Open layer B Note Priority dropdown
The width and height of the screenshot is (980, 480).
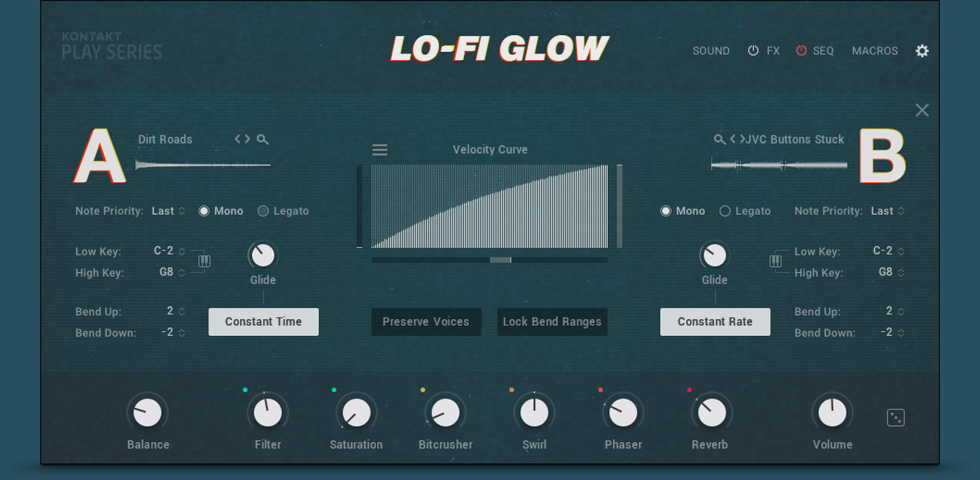click(888, 211)
